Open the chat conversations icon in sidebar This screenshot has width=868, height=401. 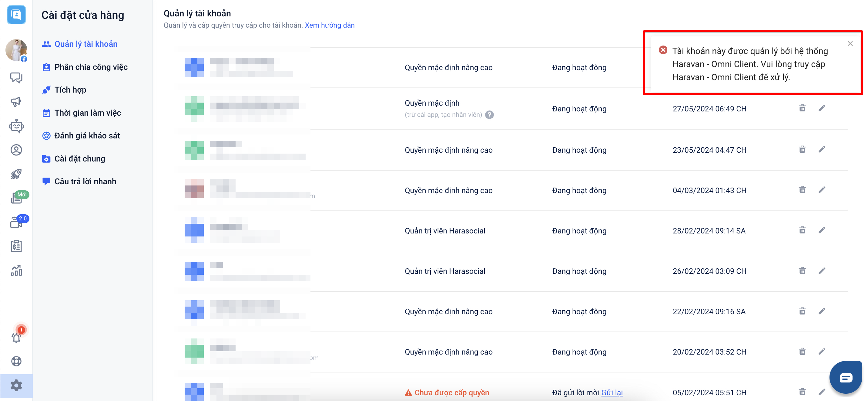pyautogui.click(x=16, y=78)
